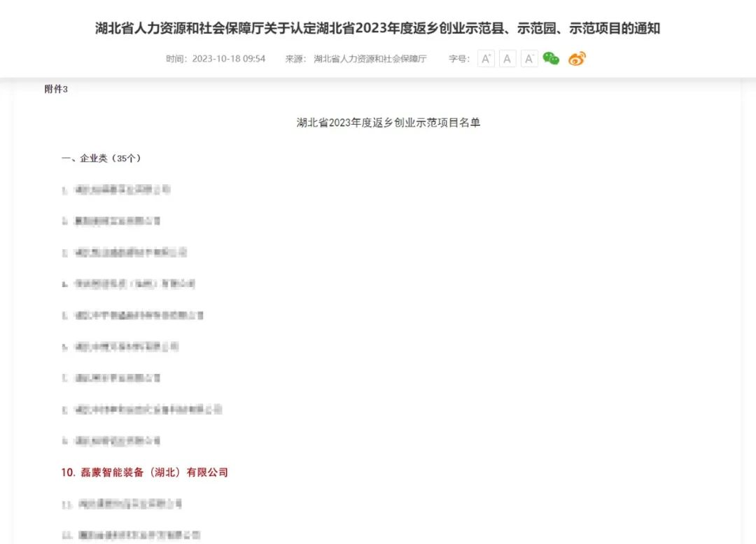The width and height of the screenshot is (756, 544).
Task: Click list title 湖北省2023年度返乡创业示范项目名单
Action: [388, 123]
